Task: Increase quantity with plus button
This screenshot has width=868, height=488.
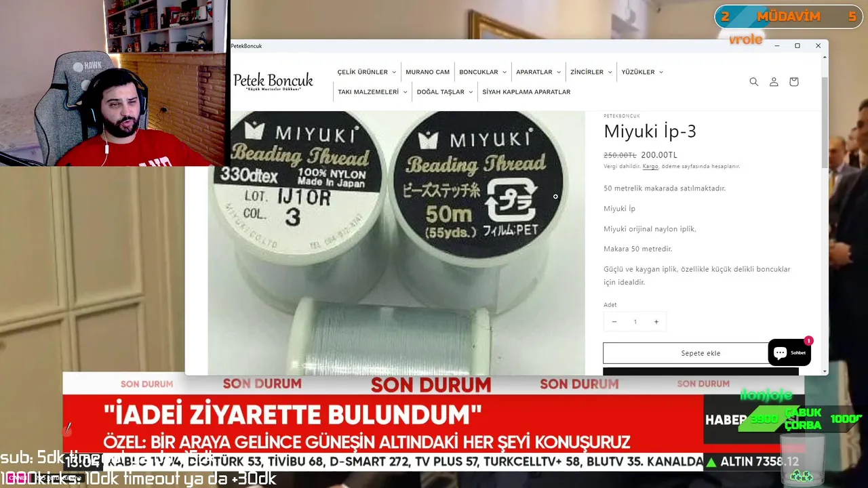Action: click(656, 321)
